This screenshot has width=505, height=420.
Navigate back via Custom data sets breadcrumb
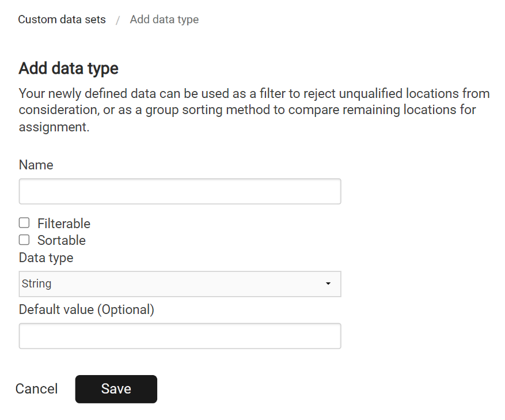tap(62, 19)
